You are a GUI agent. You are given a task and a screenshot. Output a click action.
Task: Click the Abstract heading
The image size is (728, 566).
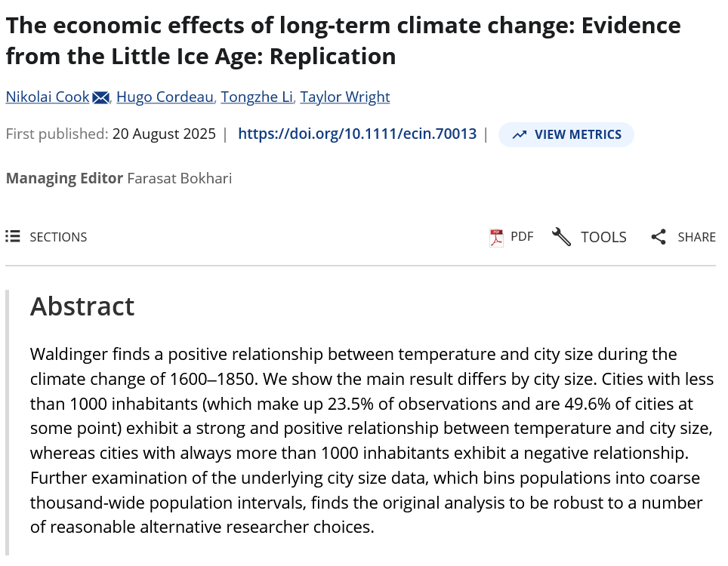click(82, 306)
